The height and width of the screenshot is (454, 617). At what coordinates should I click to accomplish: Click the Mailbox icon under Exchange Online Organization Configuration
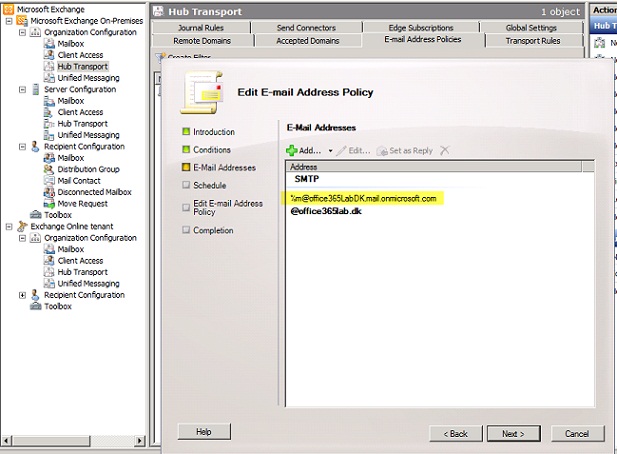[49, 249]
